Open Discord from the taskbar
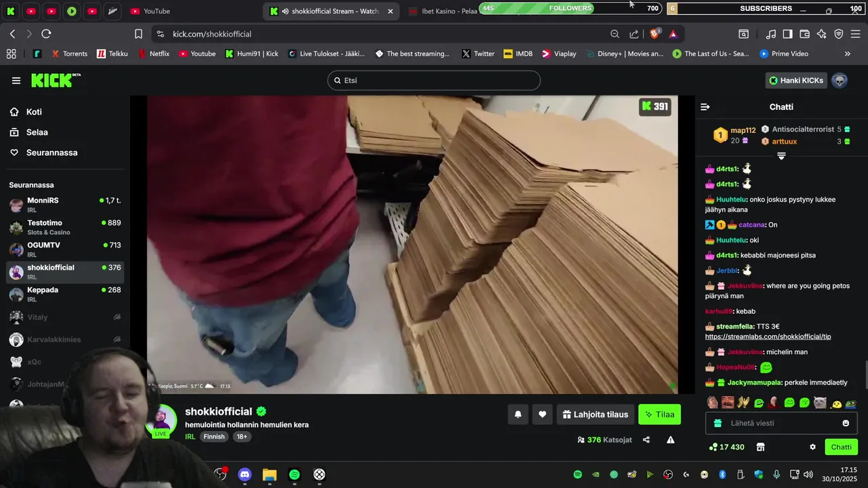 (245, 474)
